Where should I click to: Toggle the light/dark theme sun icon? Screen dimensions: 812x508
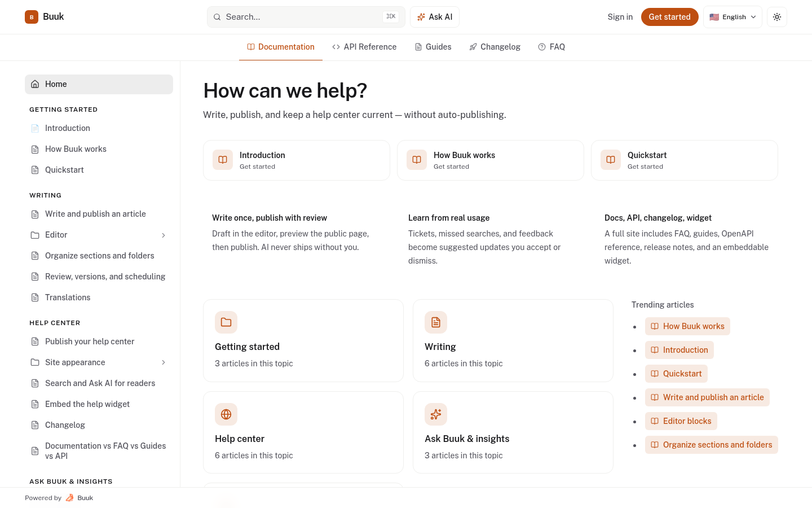click(x=777, y=17)
